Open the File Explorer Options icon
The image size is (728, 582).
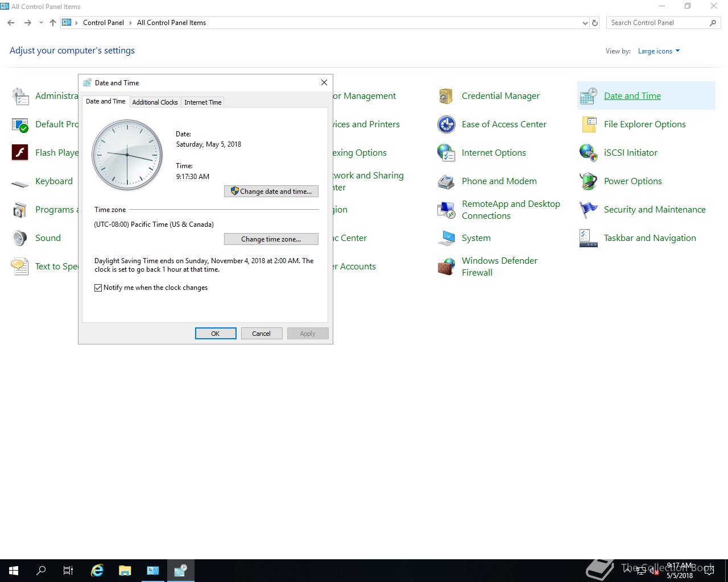coord(588,124)
